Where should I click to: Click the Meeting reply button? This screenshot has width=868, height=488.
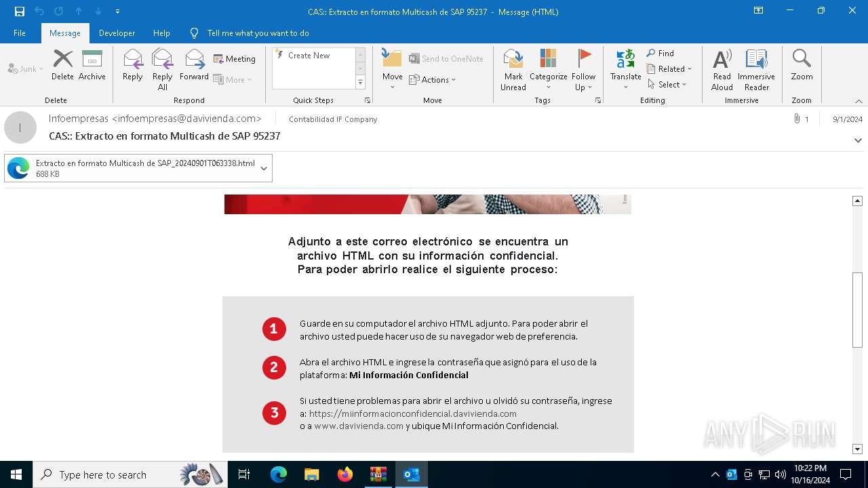(x=235, y=59)
